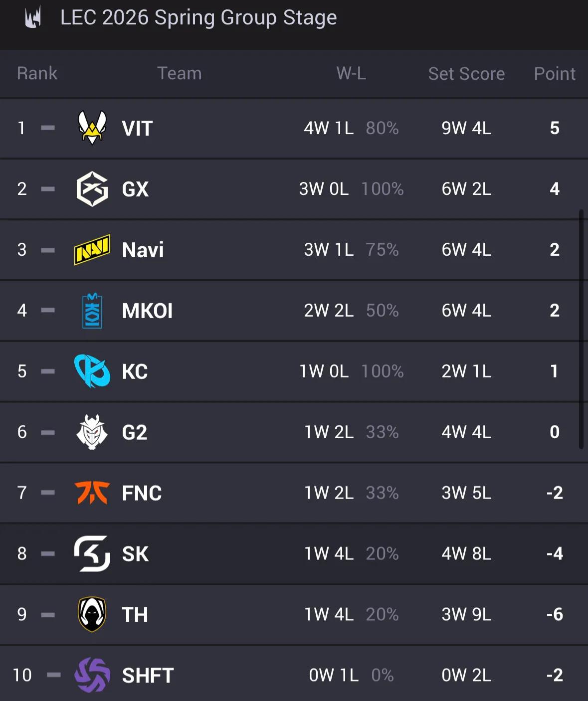588x701 pixels.
Task: Select the SHFT team name in rank 10
Action: click(x=148, y=676)
